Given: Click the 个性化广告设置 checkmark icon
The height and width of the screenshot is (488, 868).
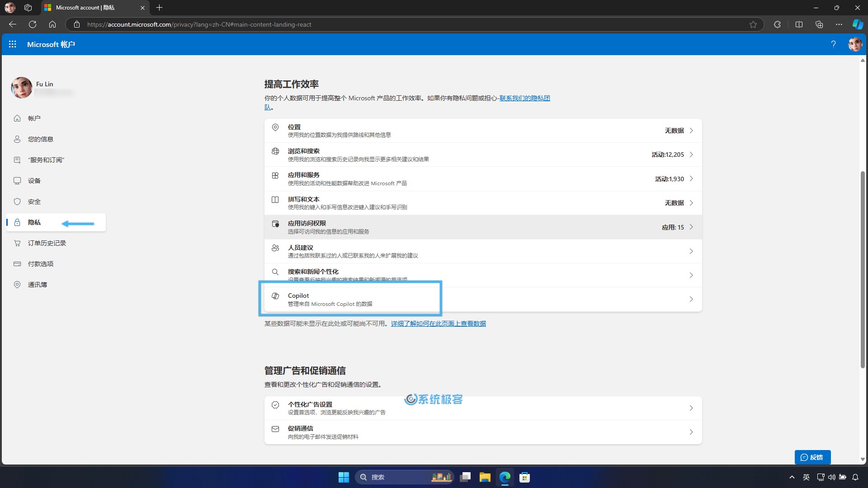Looking at the screenshot, I should tap(275, 405).
